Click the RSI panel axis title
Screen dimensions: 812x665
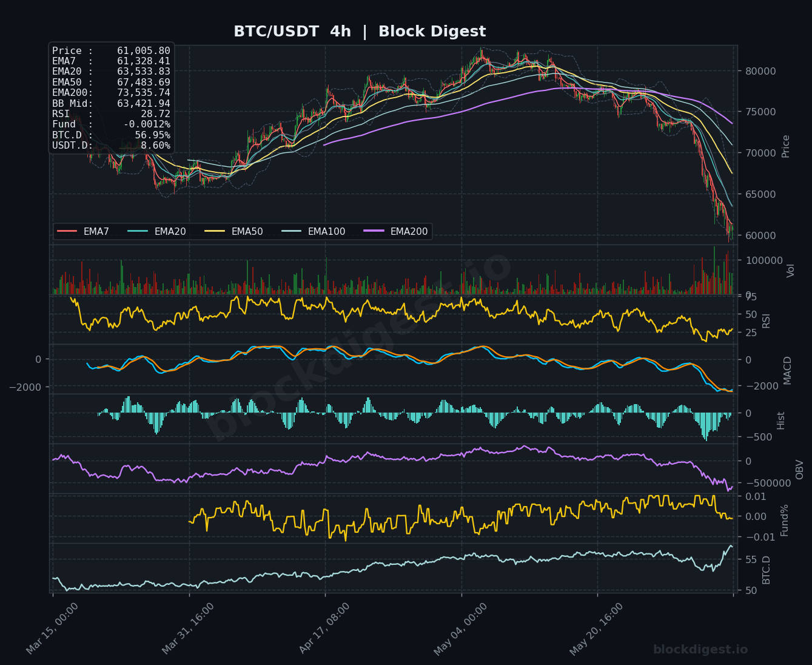click(766, 320)
